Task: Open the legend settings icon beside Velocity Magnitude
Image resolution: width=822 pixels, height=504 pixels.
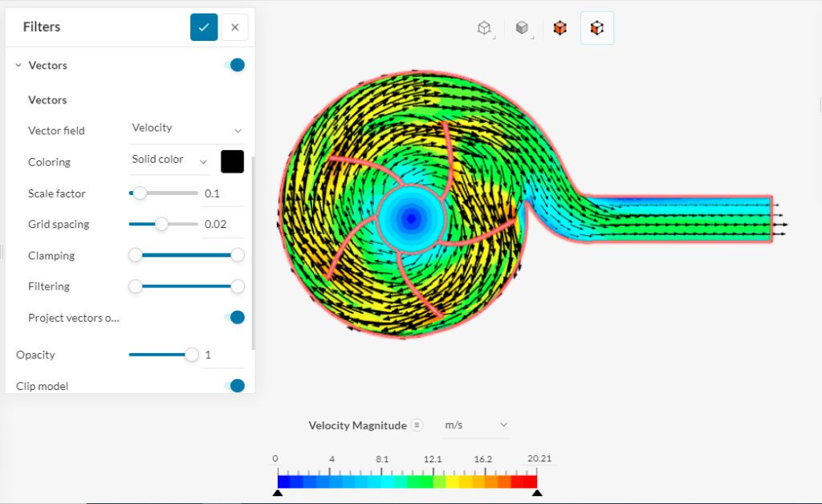Action: pyautogui.click(x=417, y=425)
